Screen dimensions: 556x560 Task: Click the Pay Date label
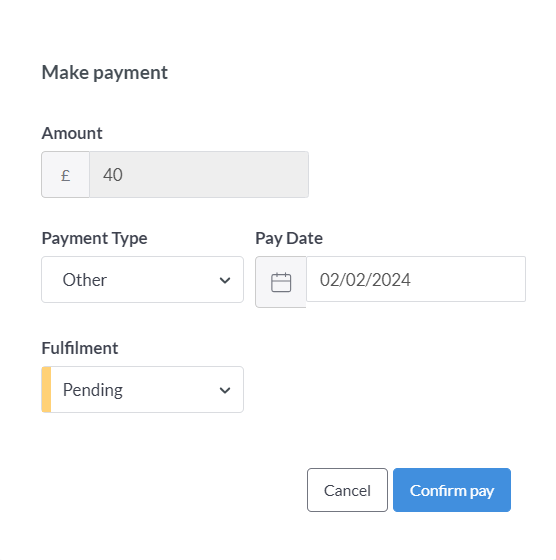[x=289, y=239]
